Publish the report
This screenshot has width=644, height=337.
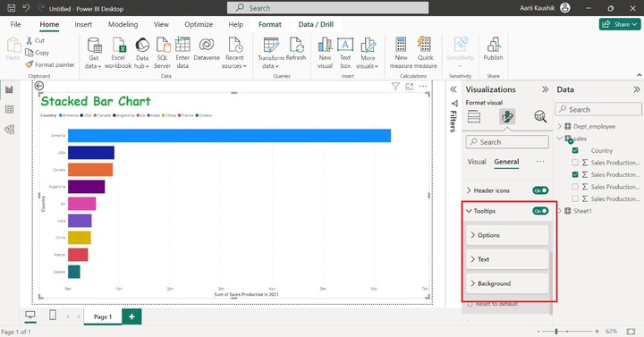(x=493, y=49)
